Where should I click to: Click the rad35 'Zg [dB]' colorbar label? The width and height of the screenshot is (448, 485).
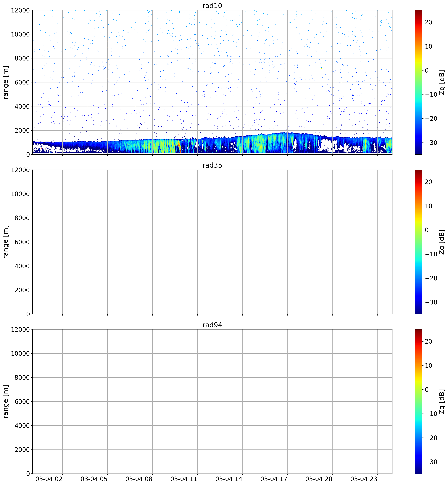[x=442, y=242]
